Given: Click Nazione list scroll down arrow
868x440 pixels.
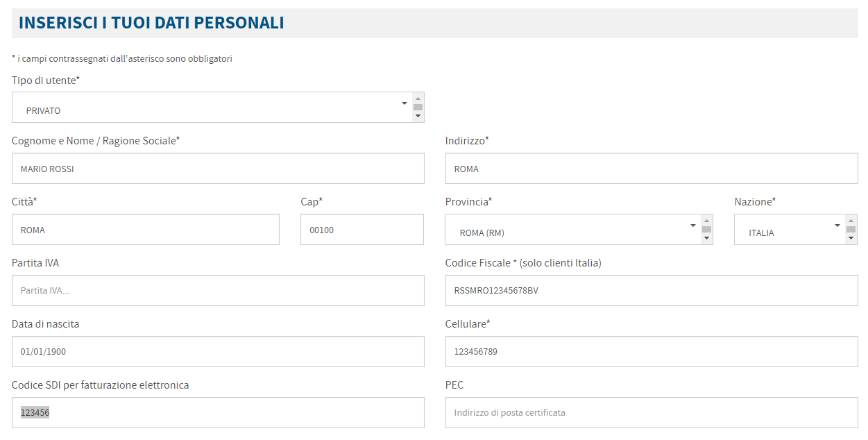Looking at the screenshot, I should 851,239.
